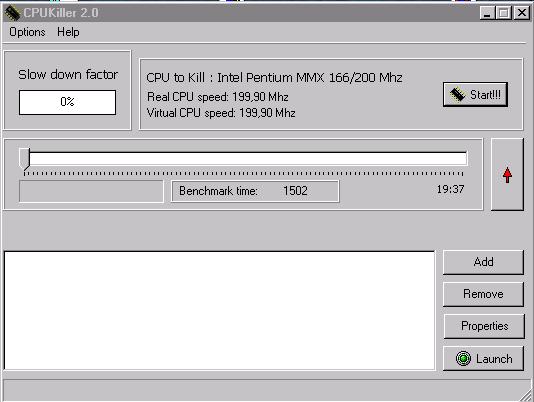The height and width of the screenshot is (402, 534).
Task: Maximize the CPUKiller window
Action: pyautogui.click(x=503, y=13)
